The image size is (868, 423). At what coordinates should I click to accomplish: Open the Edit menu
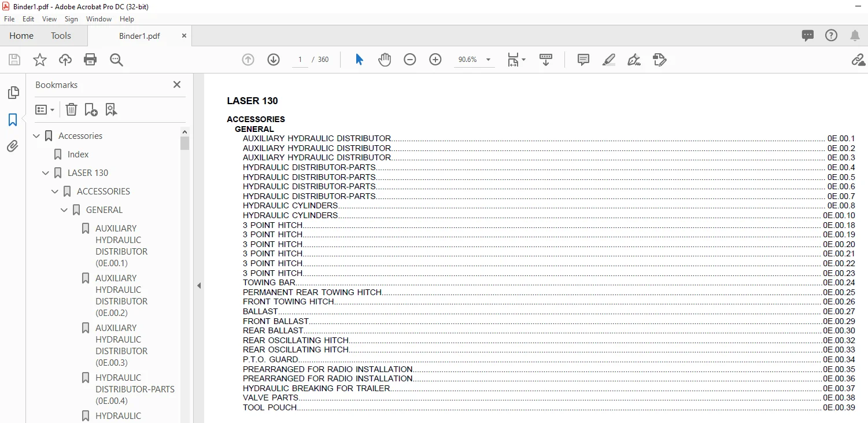click(x=28, y=19)
